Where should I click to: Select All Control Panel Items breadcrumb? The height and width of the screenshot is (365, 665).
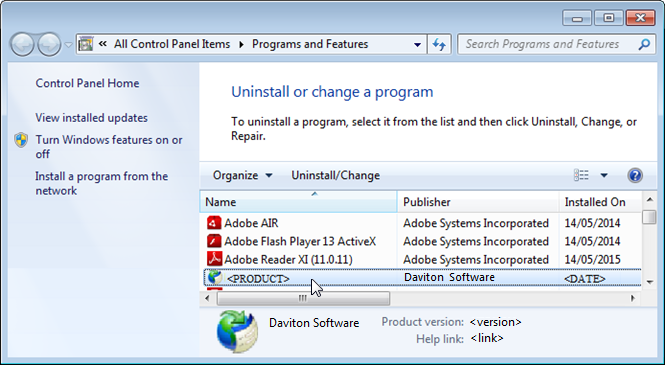(x=172, y=44)
